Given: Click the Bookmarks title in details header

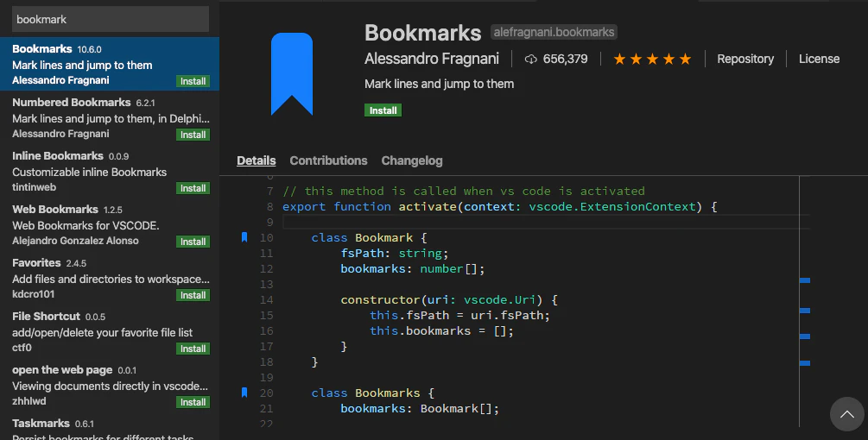Looking at the screenshot, I should coord(422,33).
